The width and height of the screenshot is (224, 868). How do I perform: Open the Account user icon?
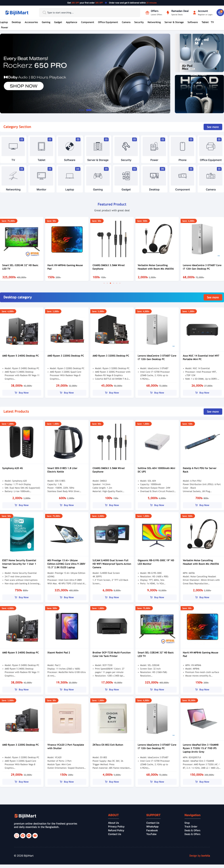tap(194, 13)
